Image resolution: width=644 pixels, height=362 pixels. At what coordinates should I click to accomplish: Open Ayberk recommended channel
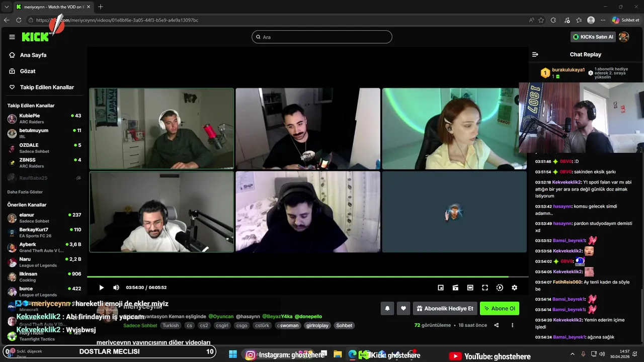[x=44, y=247]
